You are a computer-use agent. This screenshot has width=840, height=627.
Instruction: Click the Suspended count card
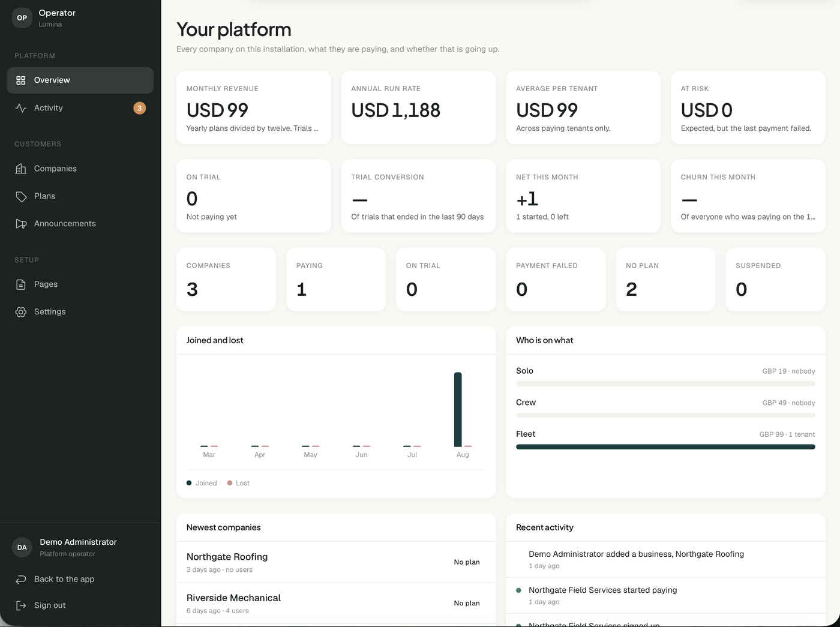tap(775, 280)
